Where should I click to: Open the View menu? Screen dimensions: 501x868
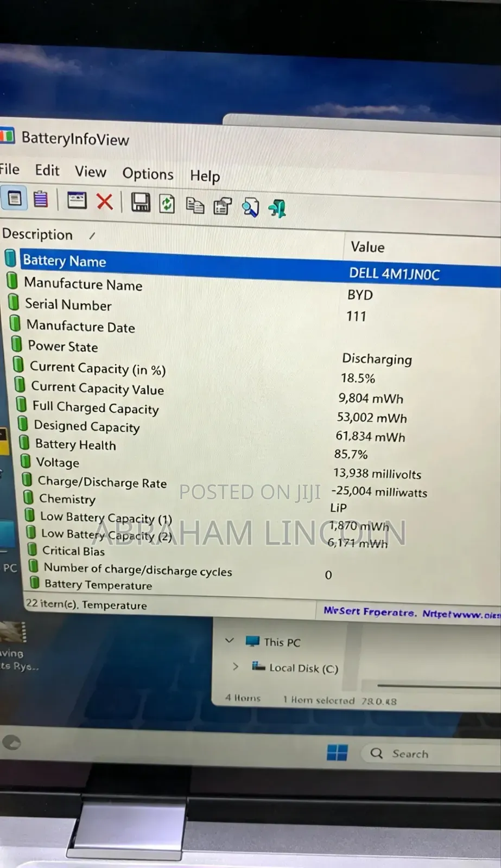coord(91,172)
